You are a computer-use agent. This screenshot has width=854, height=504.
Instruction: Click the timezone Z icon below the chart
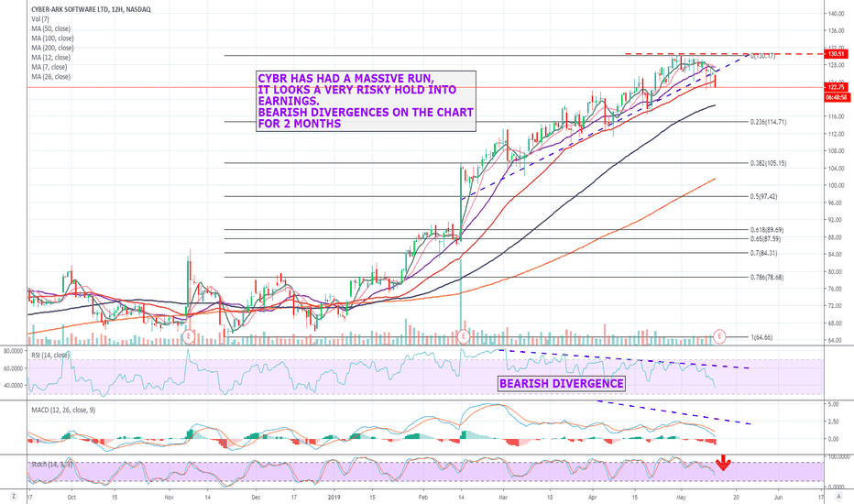click(x=14, y=497)
